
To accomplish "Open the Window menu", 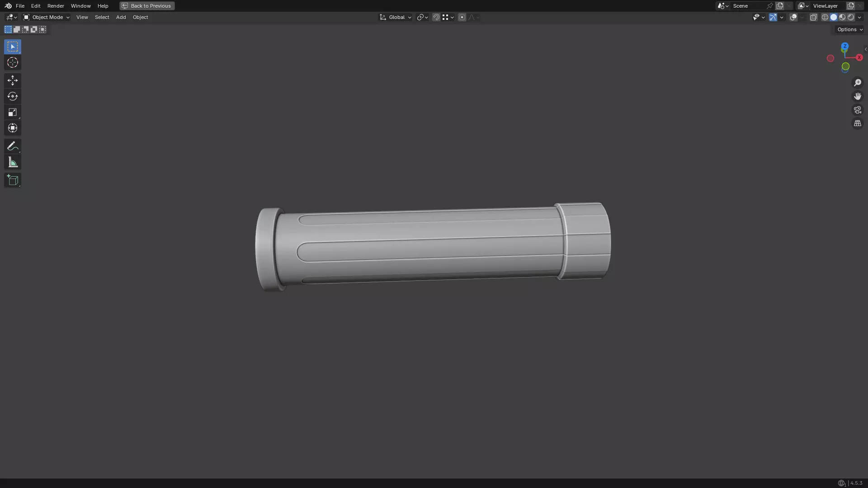I will 80,6.
